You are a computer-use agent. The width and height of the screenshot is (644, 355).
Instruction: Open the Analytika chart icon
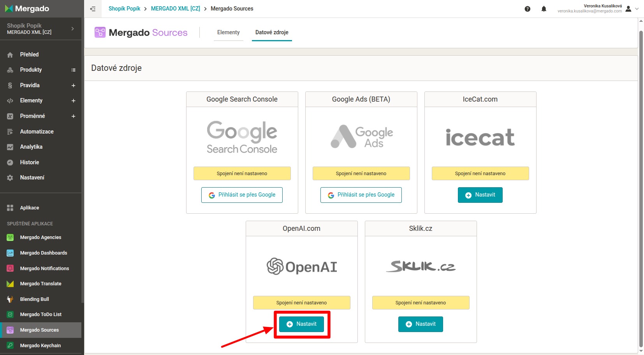click(10, 147)
